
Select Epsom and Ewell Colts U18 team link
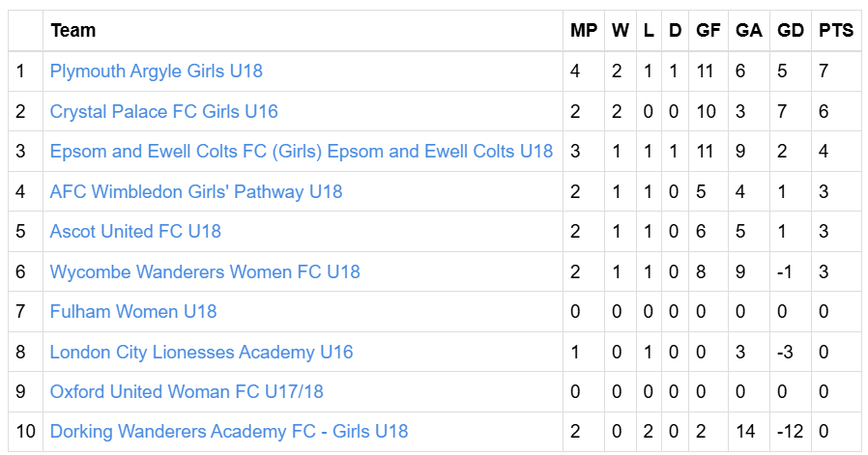pos(302,151)
